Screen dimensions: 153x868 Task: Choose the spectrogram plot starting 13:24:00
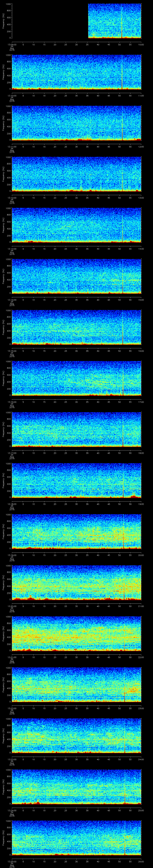77,786
